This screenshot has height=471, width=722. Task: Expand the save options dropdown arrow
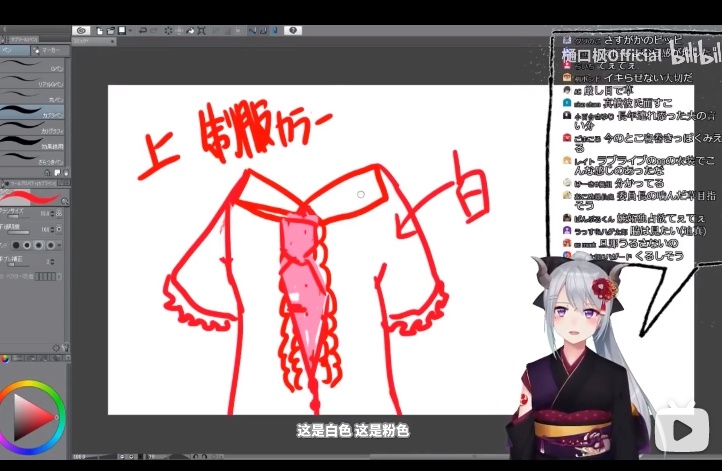click(130, 31)
